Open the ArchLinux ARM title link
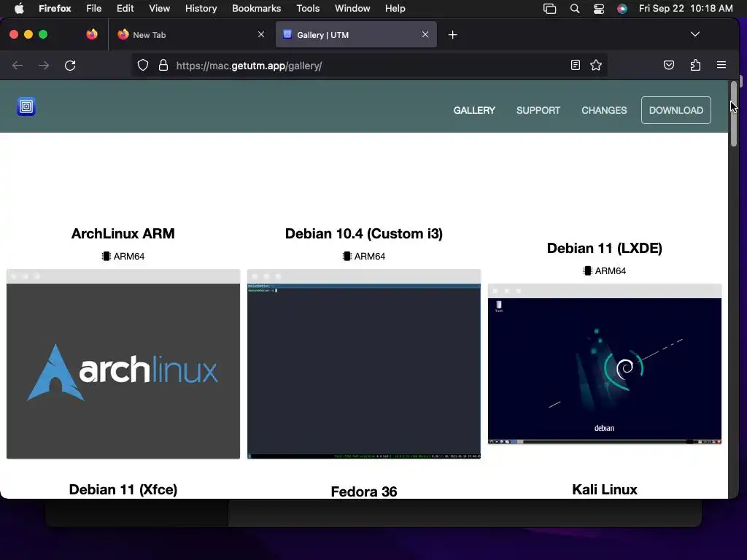The width and height of the screenshot is (747, 560). [x=123, y=233]
